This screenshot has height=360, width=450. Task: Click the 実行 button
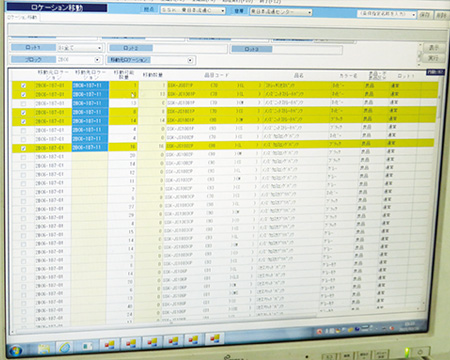point(433,59)
